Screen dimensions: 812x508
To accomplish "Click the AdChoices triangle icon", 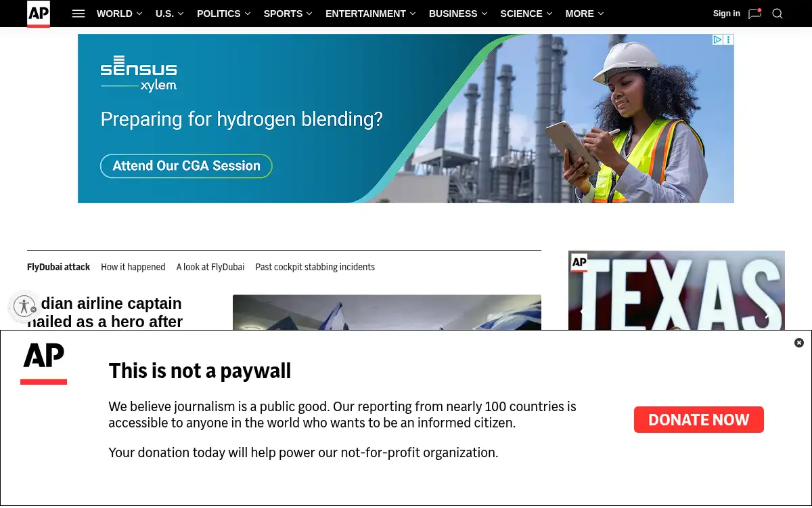I will [718, 40].
